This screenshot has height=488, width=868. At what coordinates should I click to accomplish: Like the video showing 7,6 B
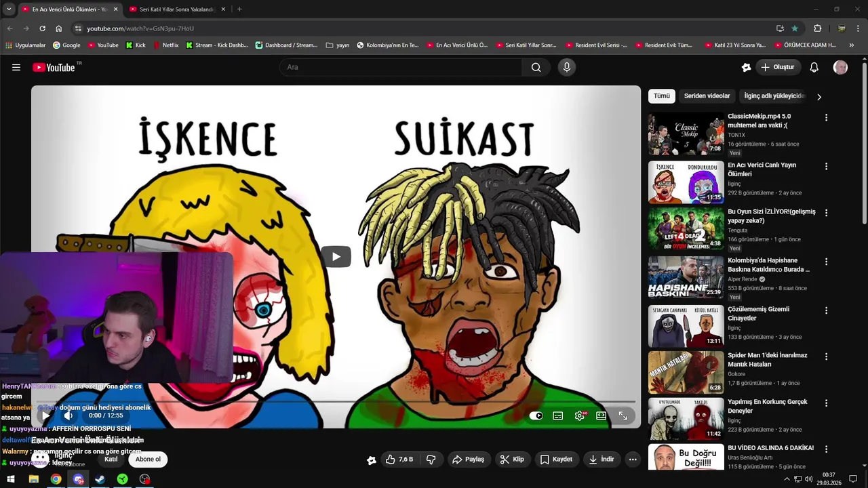point(399,459)
